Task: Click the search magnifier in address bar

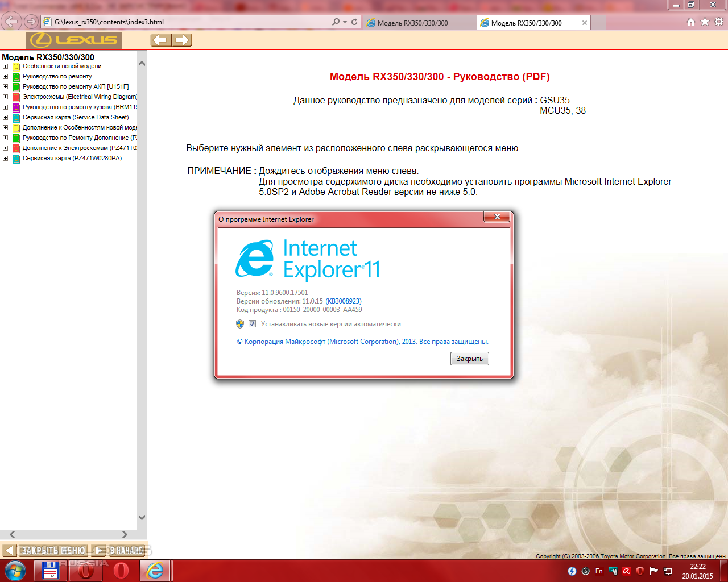Action: click(336, 22)
